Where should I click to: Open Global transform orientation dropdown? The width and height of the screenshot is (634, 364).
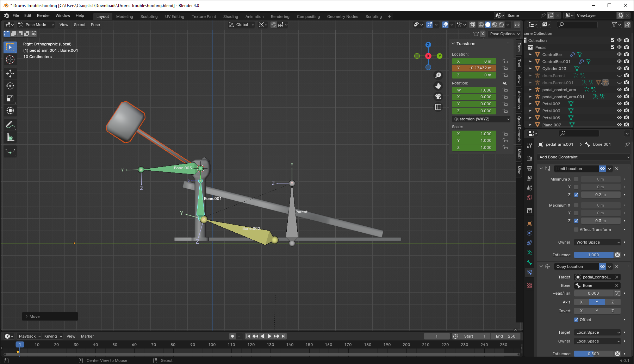242,25
